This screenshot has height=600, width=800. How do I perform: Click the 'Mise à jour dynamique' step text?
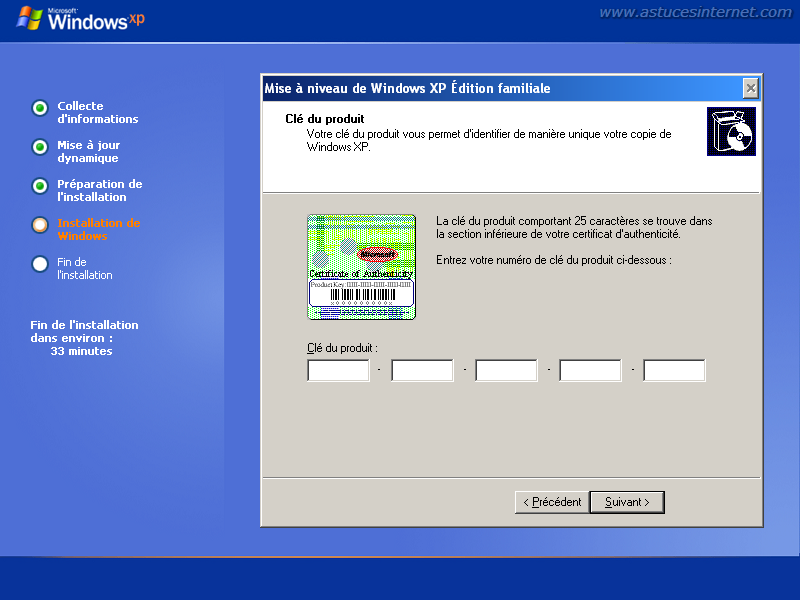89,152
